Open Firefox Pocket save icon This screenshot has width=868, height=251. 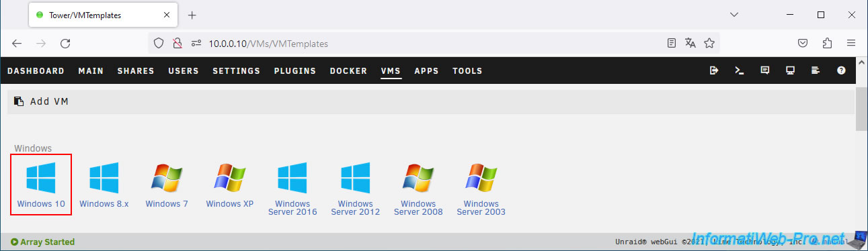click(803, 43)
